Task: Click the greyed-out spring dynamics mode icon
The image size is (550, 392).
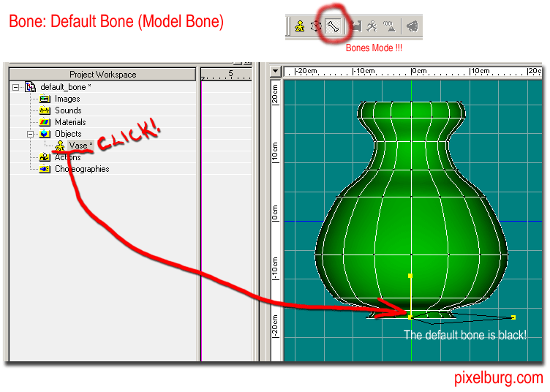Action: (x=390, y=27)
